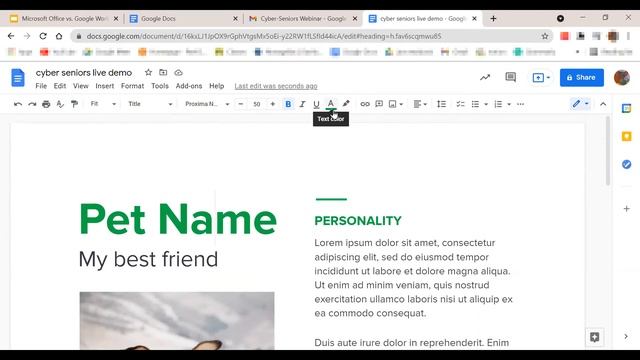The image size is (640, 360).
Task: Show more toolbar options (three dots)
Action: (x=520, y=104)
